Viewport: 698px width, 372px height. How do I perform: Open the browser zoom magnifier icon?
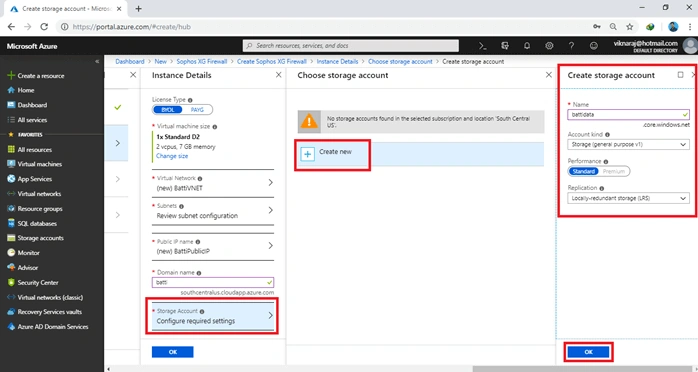613,27
